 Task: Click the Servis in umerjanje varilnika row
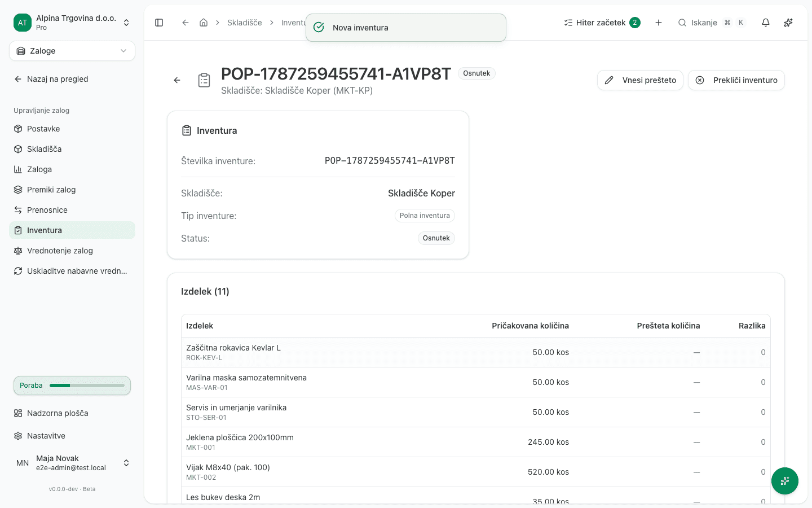476,412
